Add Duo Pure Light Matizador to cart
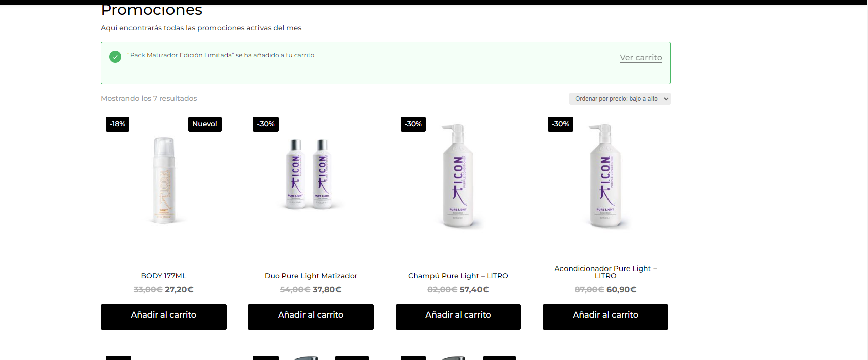Image resolution: width=868 pixels, height=360 pixels. 311,317
